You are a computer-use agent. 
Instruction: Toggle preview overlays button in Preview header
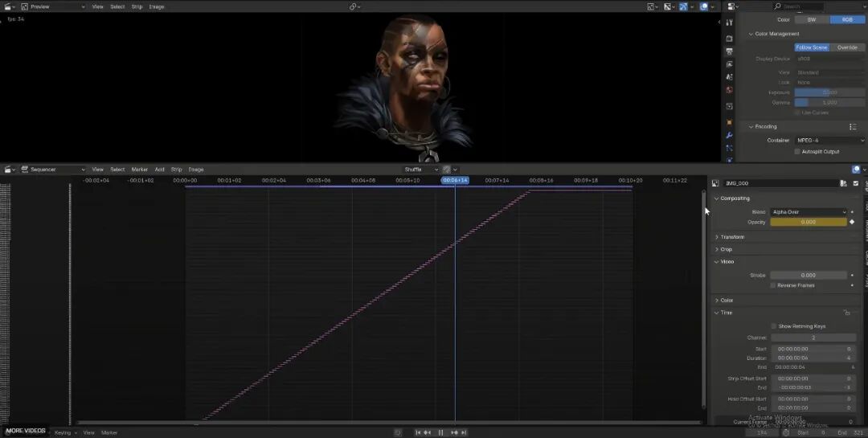(703, 6)
